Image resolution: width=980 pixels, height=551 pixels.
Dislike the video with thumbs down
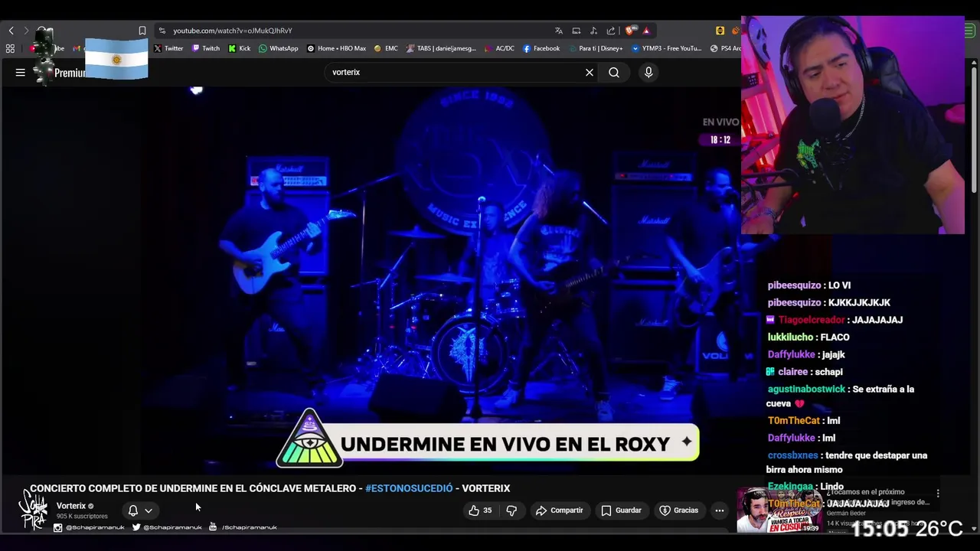(x=512, y=510)
